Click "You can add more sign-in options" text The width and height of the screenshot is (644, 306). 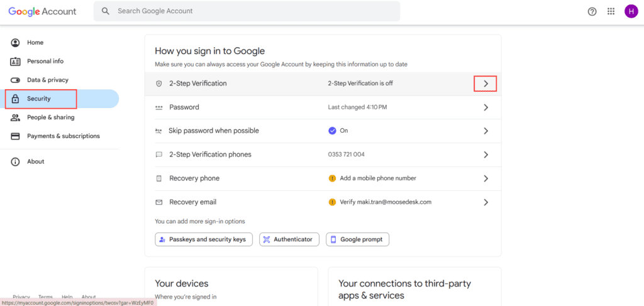(x=199, y=222)
